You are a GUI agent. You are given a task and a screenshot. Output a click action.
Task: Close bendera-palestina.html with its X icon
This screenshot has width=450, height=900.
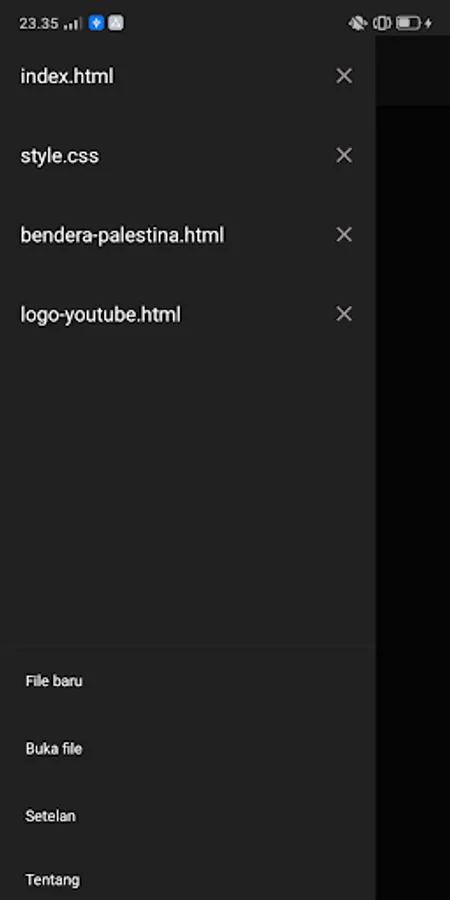pos(344,234)
